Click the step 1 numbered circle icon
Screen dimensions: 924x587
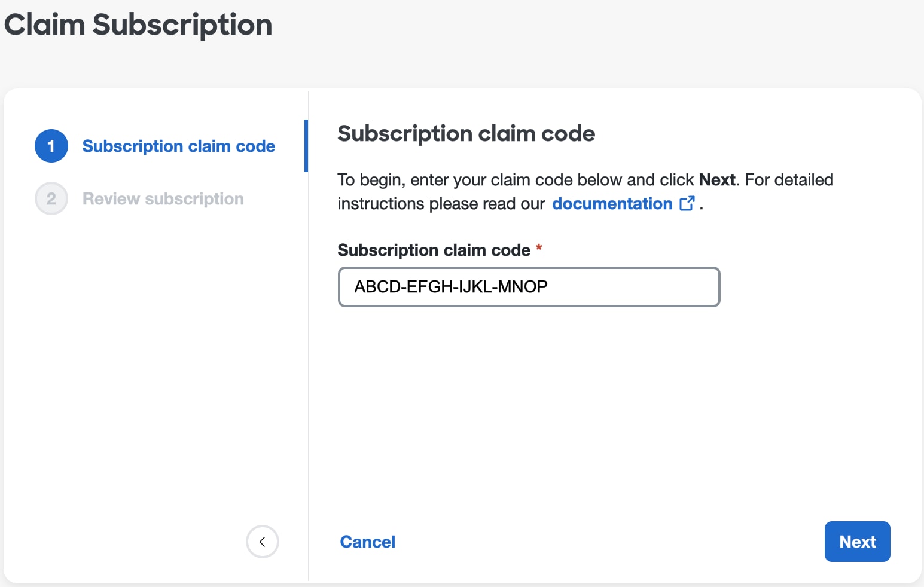pos(51,146)
